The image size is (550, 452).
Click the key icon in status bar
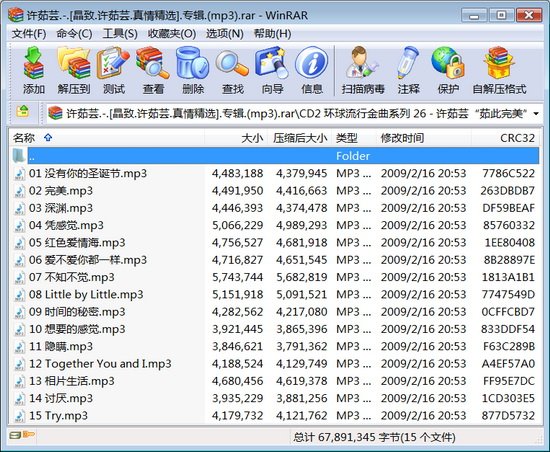pyautogui.click(x=29, y=435)
